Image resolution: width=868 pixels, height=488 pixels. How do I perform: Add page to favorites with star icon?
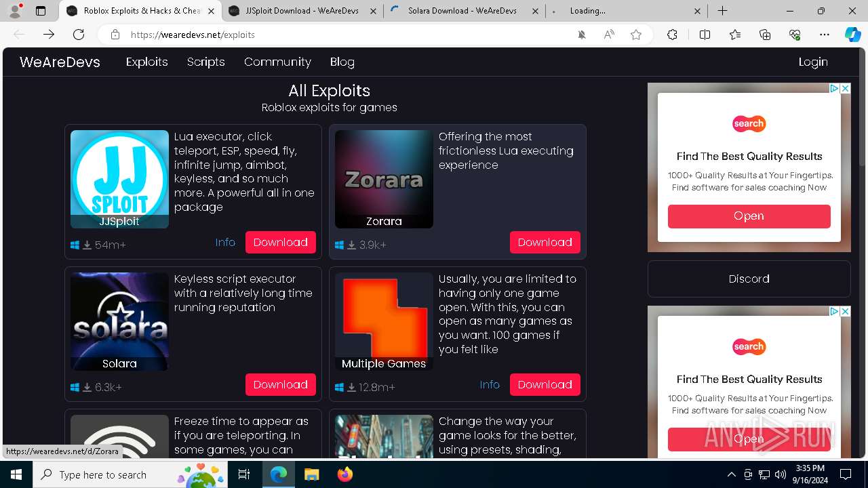pos(636,35)
